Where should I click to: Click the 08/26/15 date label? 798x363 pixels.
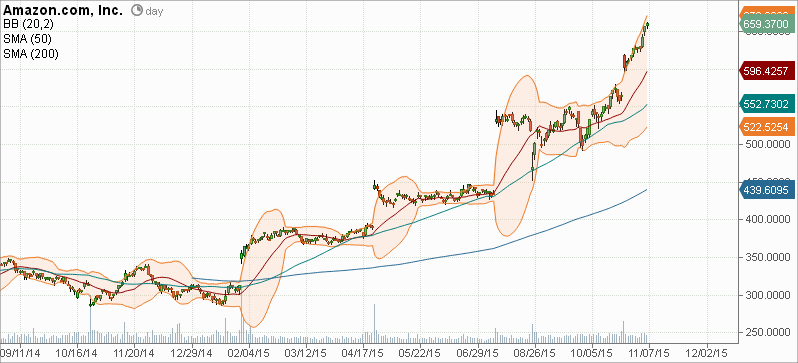click(x=534, y=352)
